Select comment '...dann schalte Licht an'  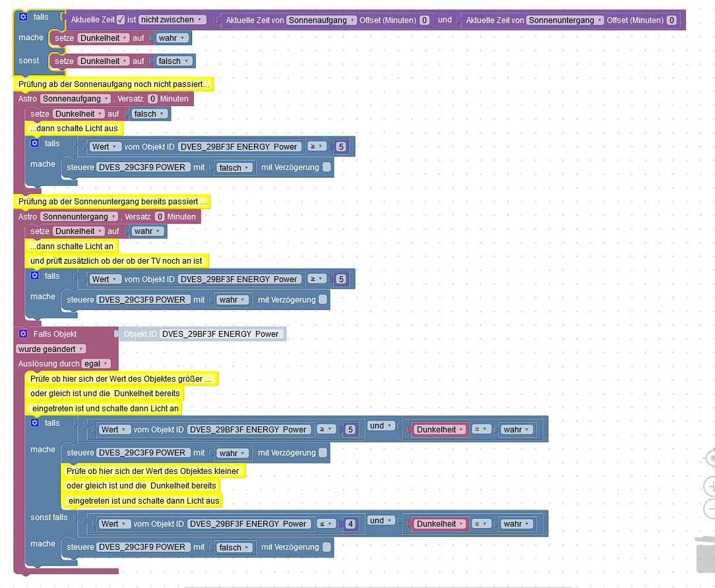coord(72,246)
